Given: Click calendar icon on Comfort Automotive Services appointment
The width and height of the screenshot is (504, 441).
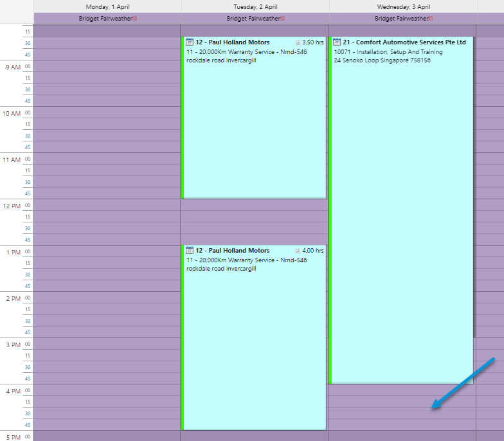Looking at the screenshot, I should (x=337, y=42).
